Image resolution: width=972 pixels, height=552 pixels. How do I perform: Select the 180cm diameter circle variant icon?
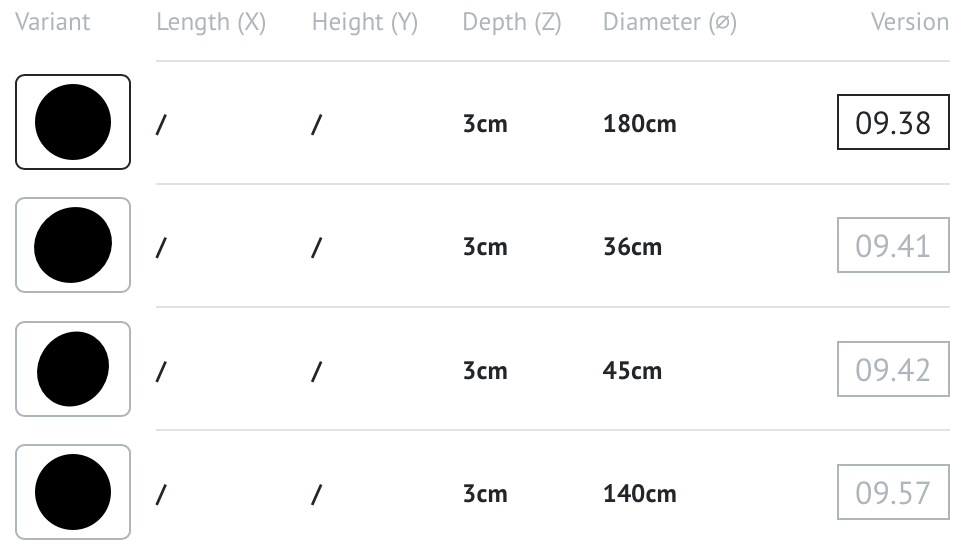coord(73,122)
